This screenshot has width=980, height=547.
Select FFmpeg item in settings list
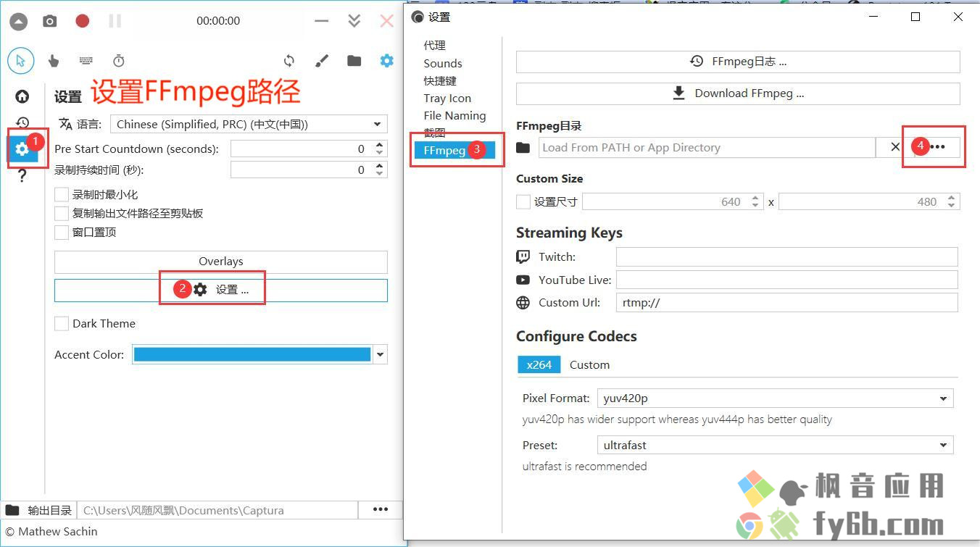click(454, 150)
